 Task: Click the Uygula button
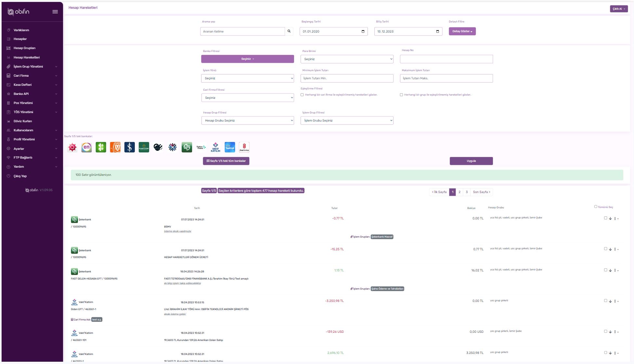click(471, 161)
